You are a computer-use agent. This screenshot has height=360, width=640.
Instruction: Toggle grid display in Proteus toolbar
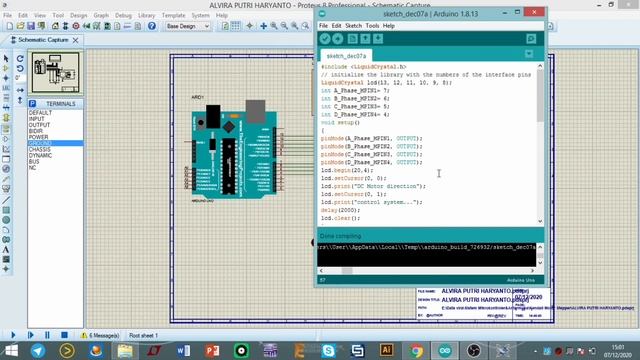point(236,26)
